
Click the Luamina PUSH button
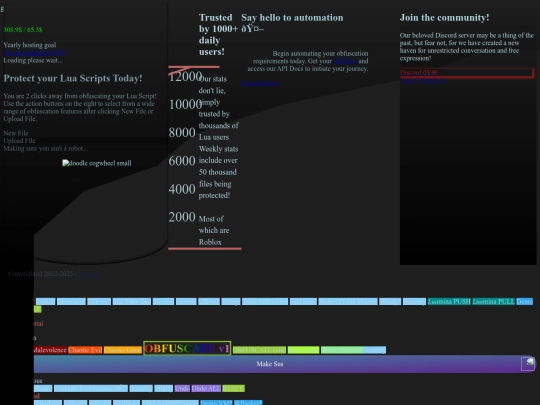(x=449, y=302)
